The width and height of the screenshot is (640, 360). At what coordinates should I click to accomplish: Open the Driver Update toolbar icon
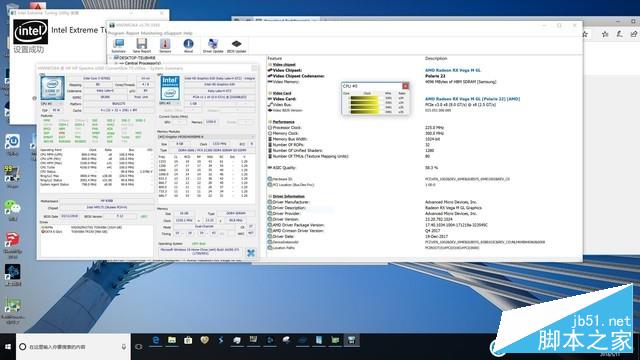[213, 45]
